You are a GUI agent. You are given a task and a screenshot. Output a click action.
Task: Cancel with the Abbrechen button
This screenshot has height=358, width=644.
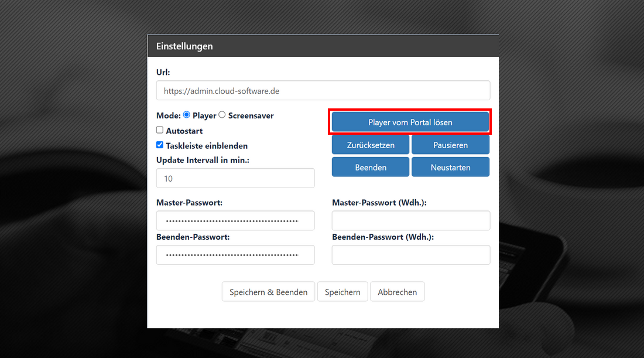(397, 292)
